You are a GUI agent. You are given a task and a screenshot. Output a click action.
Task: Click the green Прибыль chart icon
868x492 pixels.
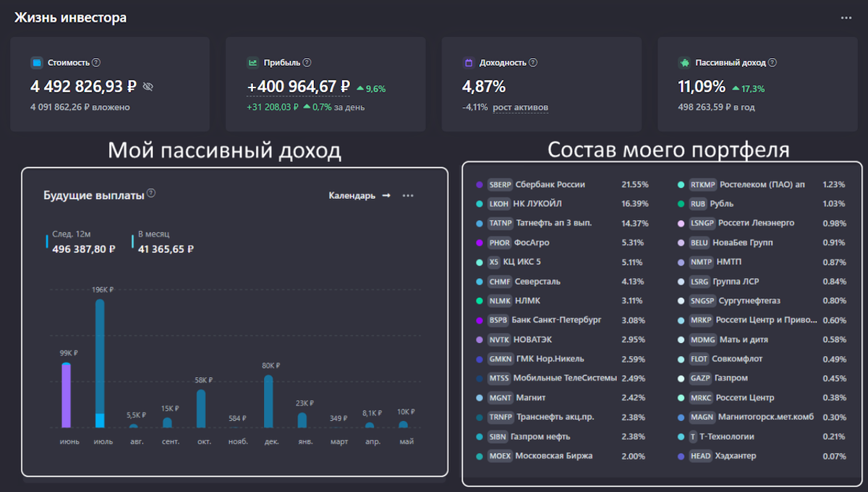point(252,63)
